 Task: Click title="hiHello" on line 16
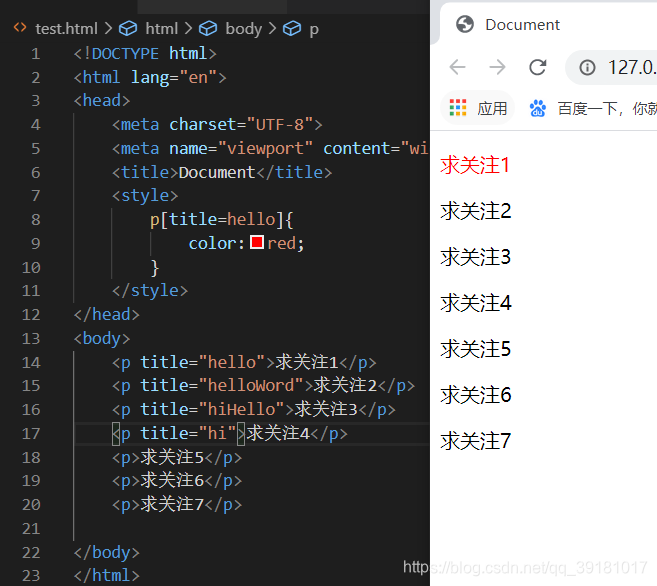pyautogui.click(x=212, y=410)
